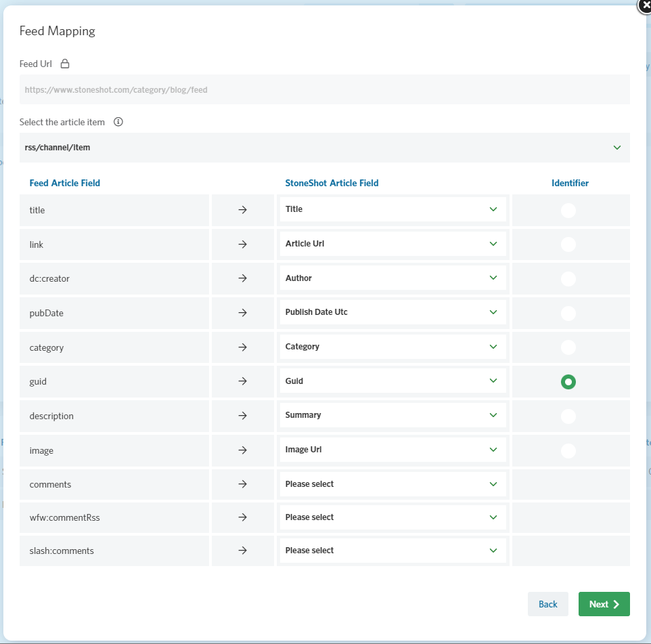
Task: Click the Back button
Action: (548, 604)
